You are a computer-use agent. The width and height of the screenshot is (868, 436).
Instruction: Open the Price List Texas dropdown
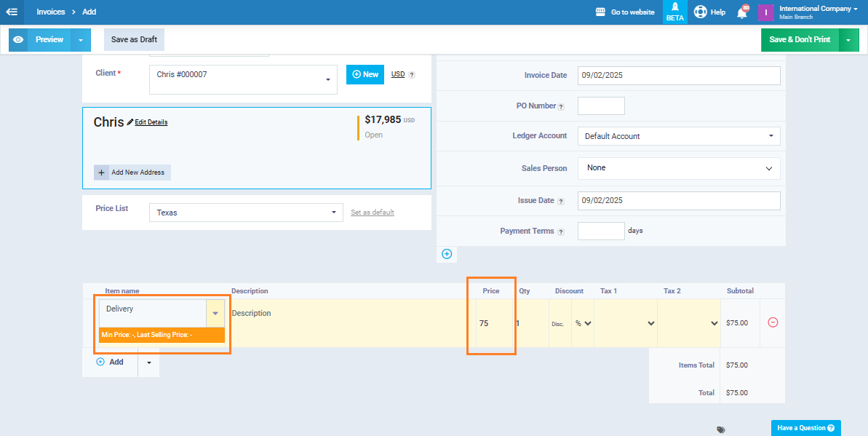coord(245,213)
